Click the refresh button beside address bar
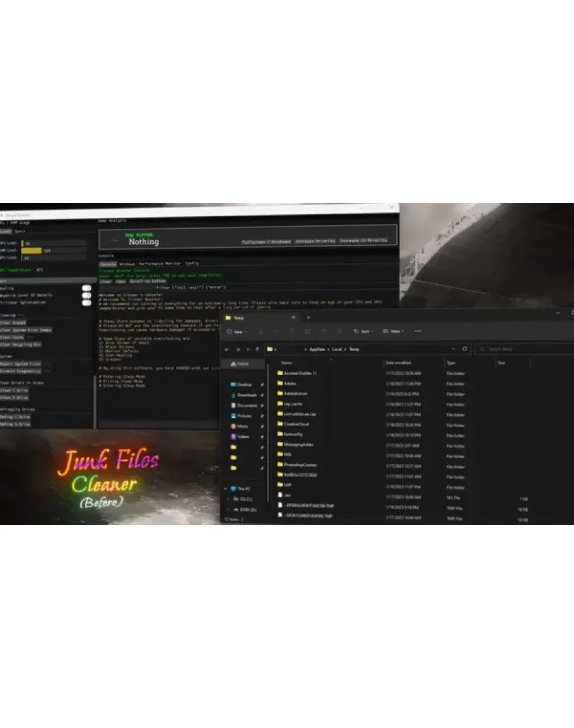This screenshot has width=574, height=728. (465, 349)
